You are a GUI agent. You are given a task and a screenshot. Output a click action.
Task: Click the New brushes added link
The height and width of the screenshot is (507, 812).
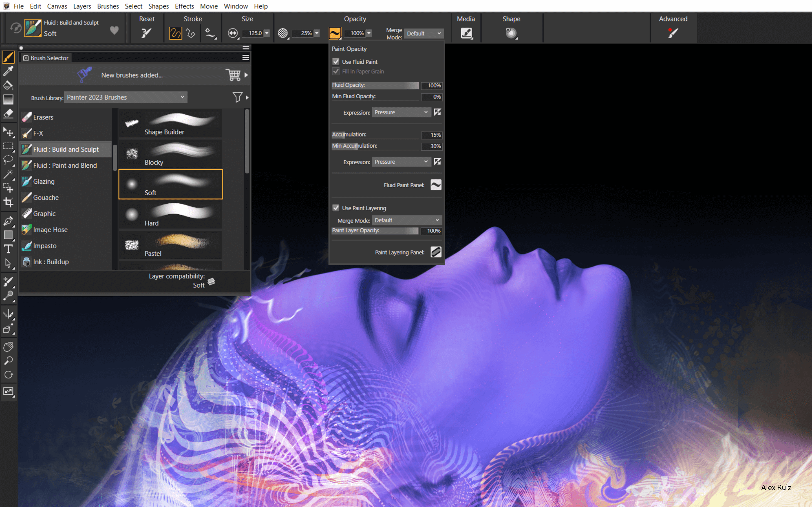[132, 75]
